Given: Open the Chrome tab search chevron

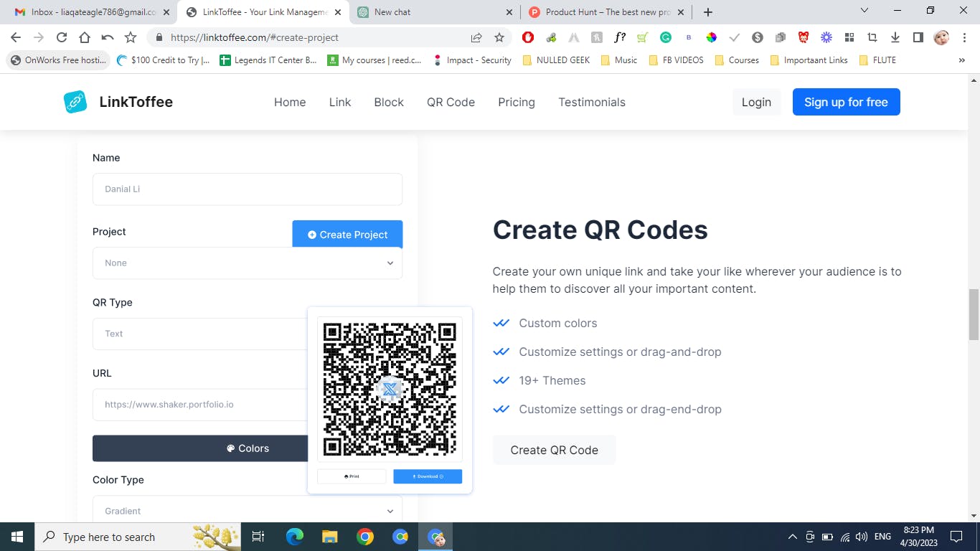Looking at the screenshot, I should (x=864, y=11).
